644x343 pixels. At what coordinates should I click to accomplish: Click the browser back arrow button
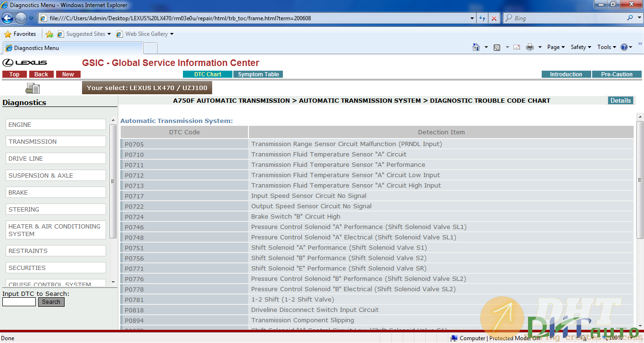point(8,18)
